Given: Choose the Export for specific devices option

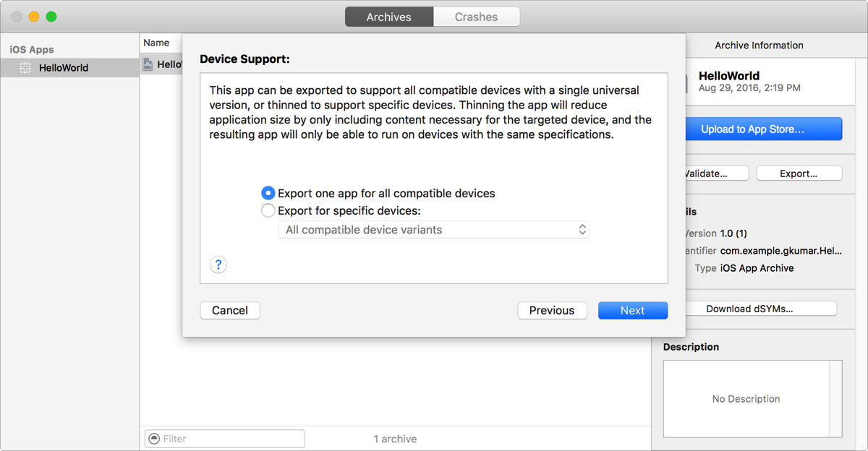Looking at the screenshot, I should click(x=268, y=211).
